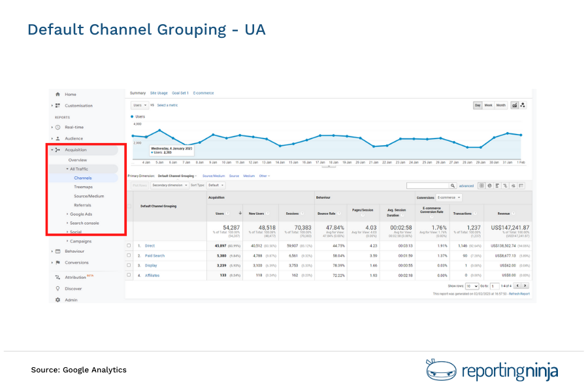Open the Users metric dropdown
This screenshot has width=588, height=392.
(x=140, y=105)
